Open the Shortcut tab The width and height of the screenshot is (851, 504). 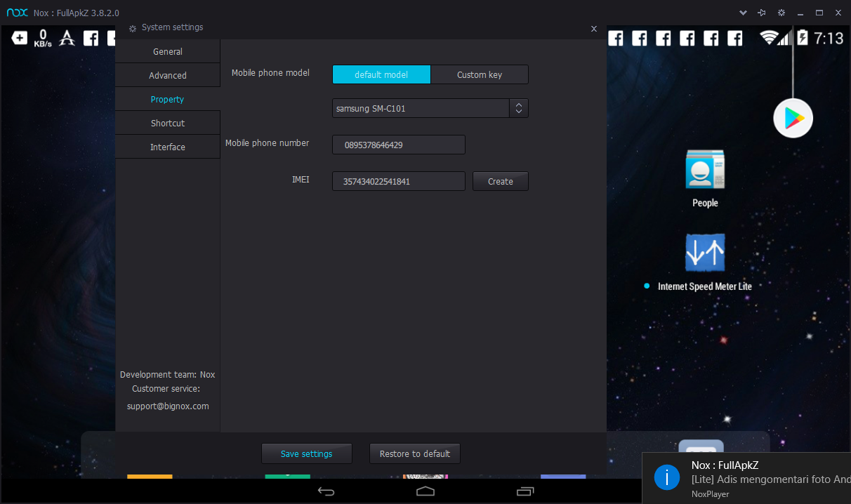point(168,124)
